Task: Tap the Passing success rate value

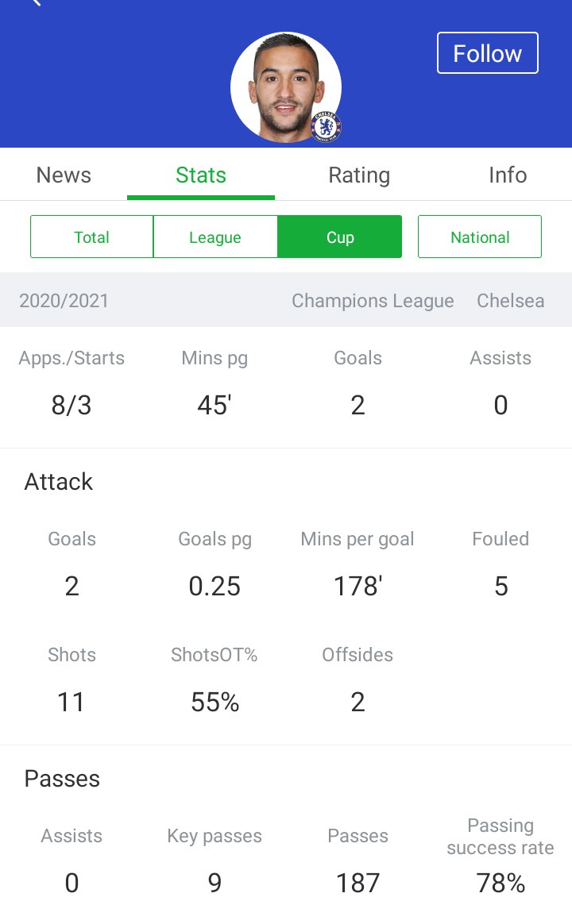Action: click(x=500, y=884)
